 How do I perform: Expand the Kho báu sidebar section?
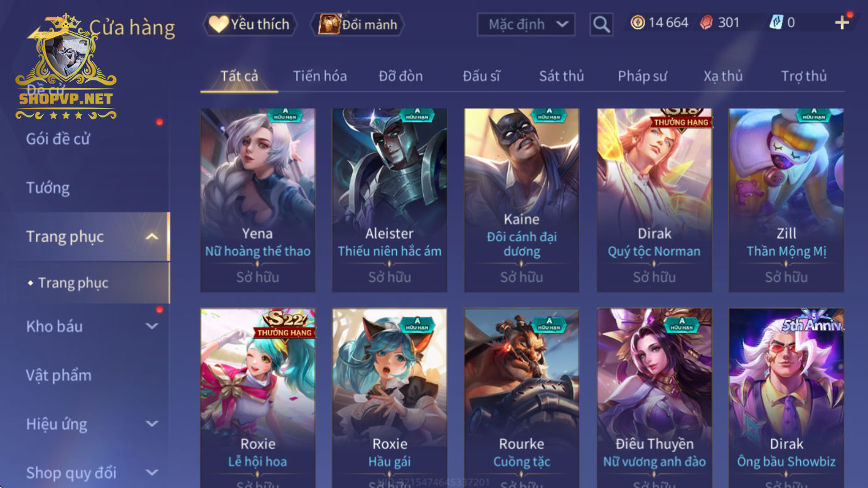click(x=151, y=326)
